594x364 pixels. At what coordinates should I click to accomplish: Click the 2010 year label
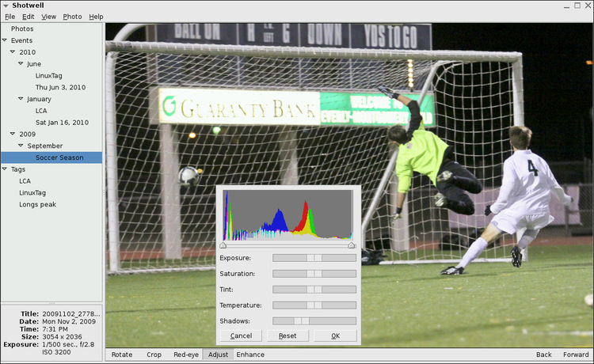pos(27,52)
